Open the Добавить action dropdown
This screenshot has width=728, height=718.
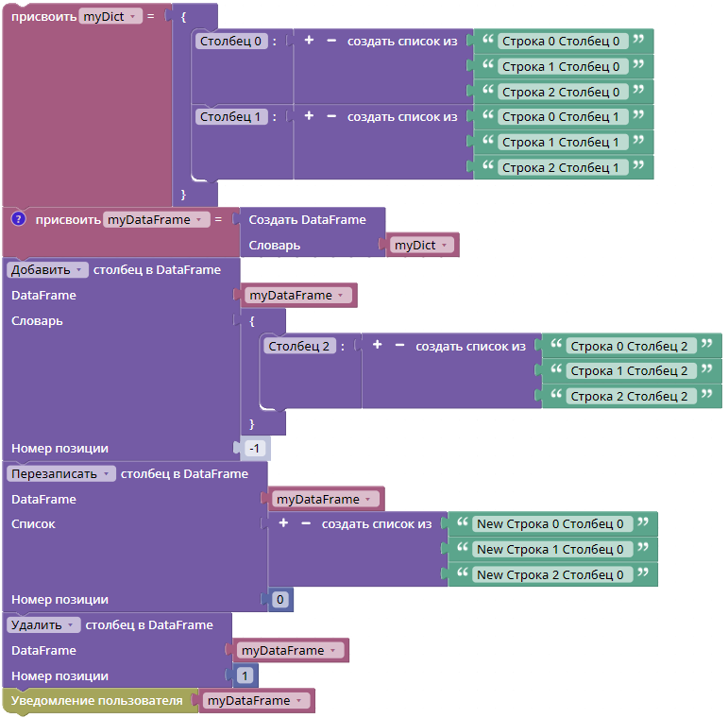pyautogui.click(x=47, y=270)
